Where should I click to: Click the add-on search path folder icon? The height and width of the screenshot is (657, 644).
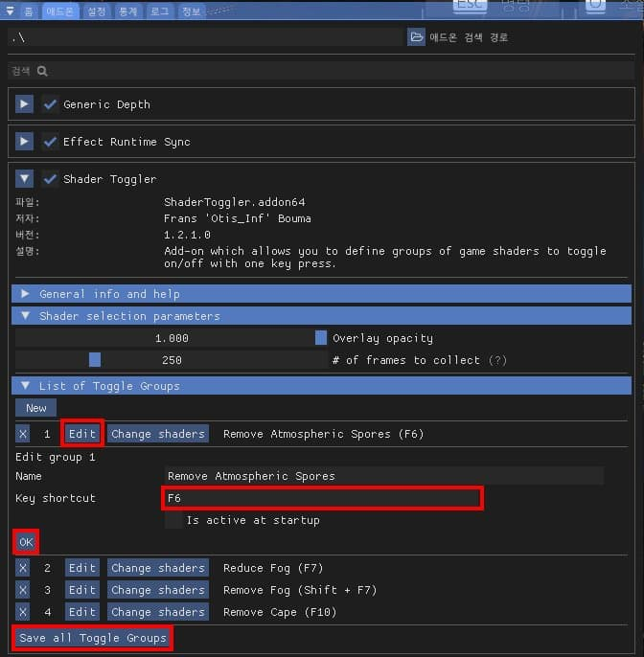[416, 37]
